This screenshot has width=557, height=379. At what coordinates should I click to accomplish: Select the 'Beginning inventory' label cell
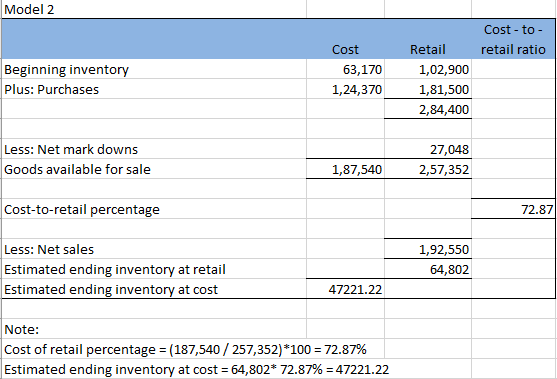pos(154,69)
